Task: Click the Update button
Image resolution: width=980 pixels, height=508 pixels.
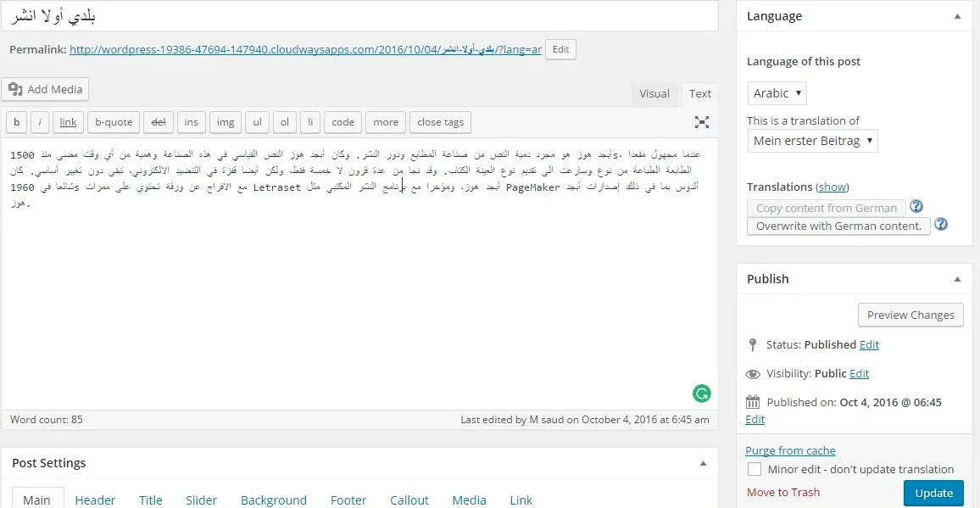Action: coord(933,493)
